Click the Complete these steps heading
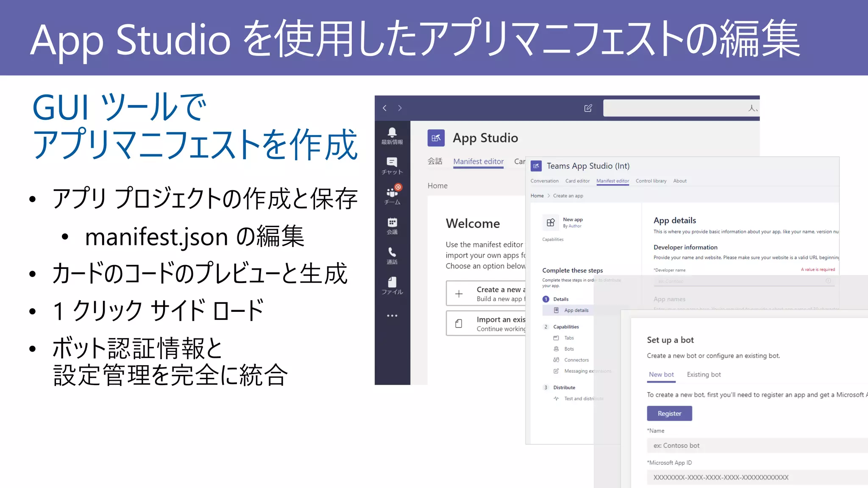 click(573, 270)
